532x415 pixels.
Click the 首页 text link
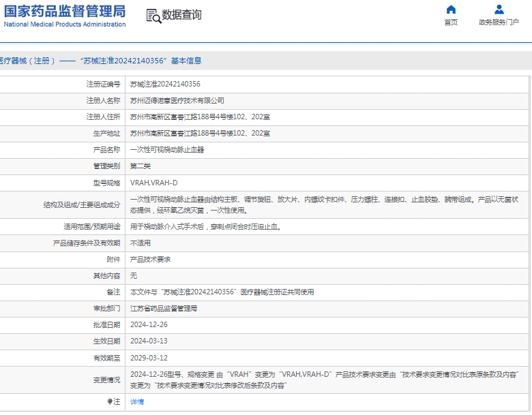coord(451,22)
